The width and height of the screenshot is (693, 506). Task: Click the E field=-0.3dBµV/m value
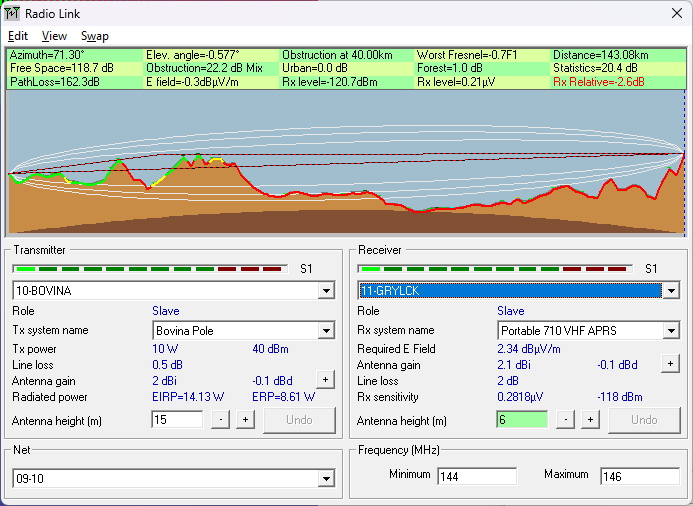192,82
